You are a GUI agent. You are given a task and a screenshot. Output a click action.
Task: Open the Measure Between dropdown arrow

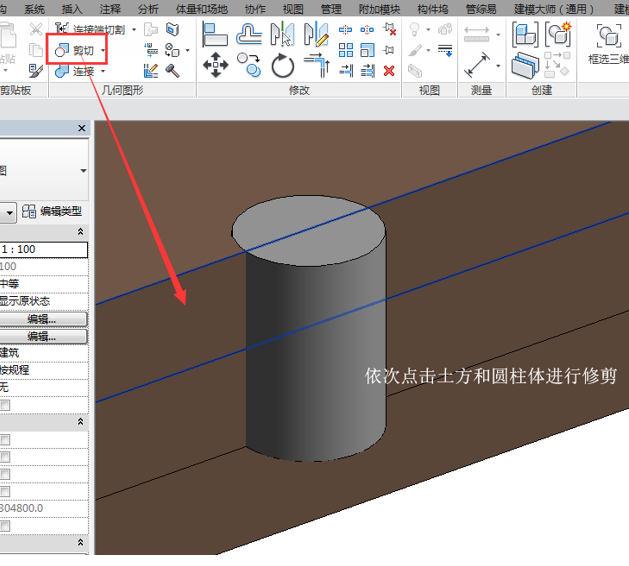(x=498, y=35)
